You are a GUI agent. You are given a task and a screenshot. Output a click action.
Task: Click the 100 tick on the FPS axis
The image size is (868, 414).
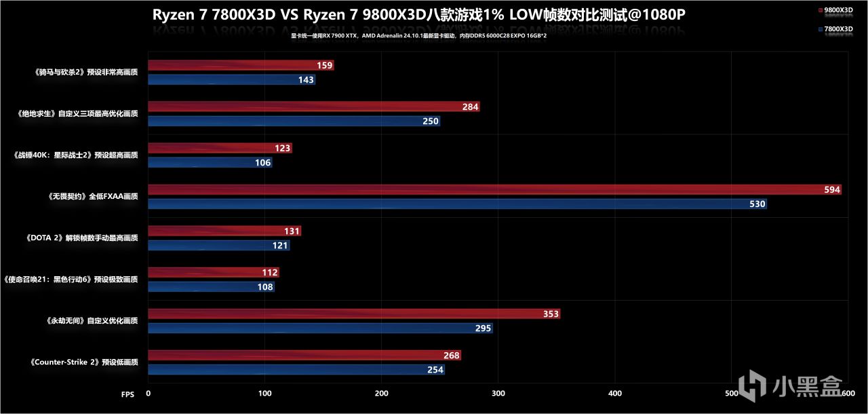264,394
